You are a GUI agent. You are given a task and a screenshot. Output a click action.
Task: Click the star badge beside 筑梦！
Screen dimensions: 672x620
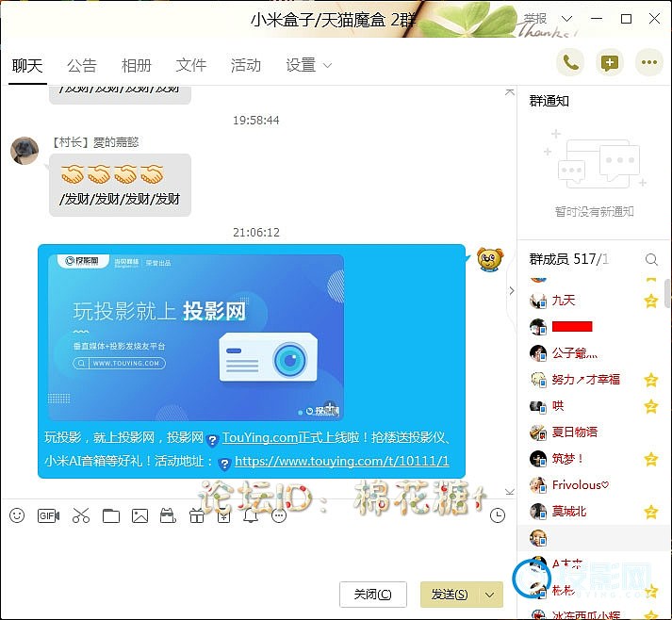tap(651, 459)
